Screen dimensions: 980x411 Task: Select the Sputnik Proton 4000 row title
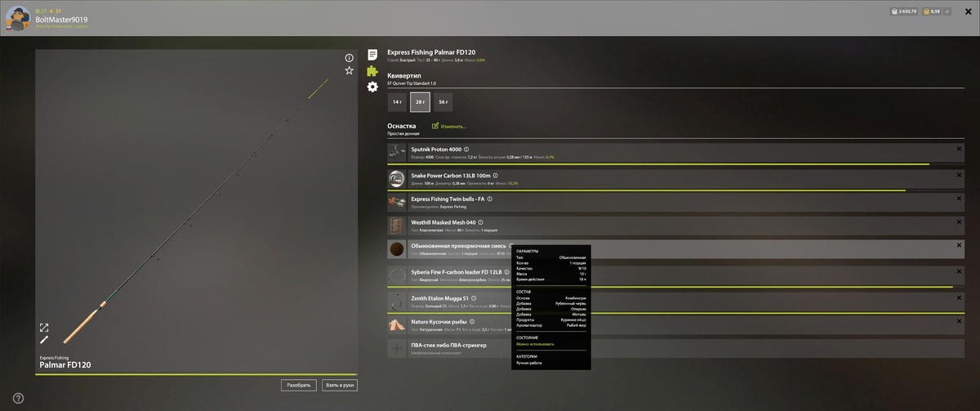(436, 150)
